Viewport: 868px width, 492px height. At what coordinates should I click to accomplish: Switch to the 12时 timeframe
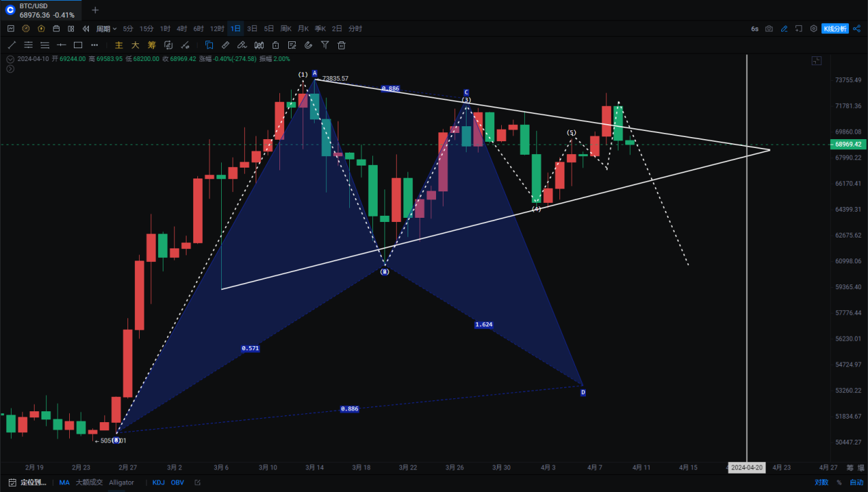click(217, 29)
